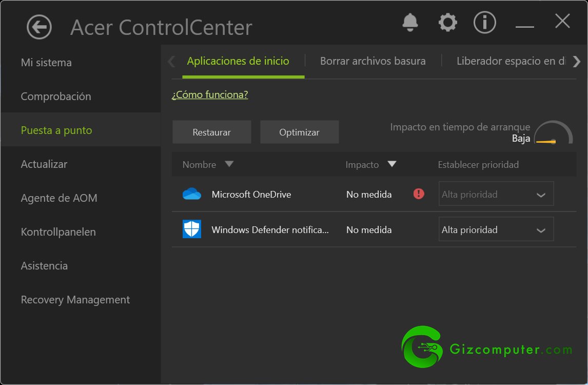Open priority dropdown for Windows Defender
Viewport: 588px width, 385px height.
tap(496, 229)
